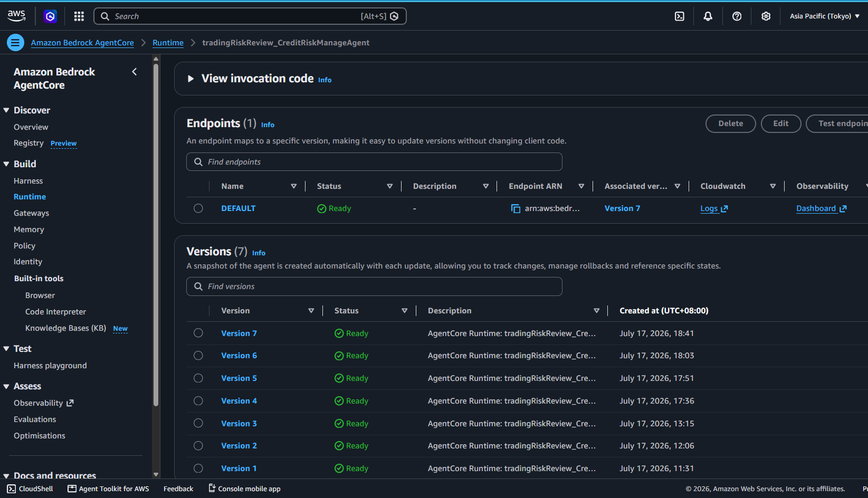This screenshot has height=498, width=868.
Task: Click the external link icon next to Logs
Action: (x=724, y=209)
